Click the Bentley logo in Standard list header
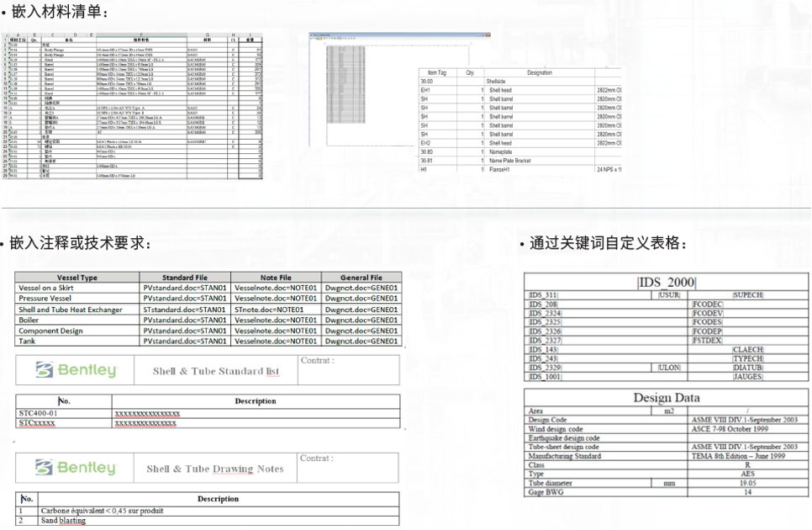The image size is (812, 530). [76, 370]
